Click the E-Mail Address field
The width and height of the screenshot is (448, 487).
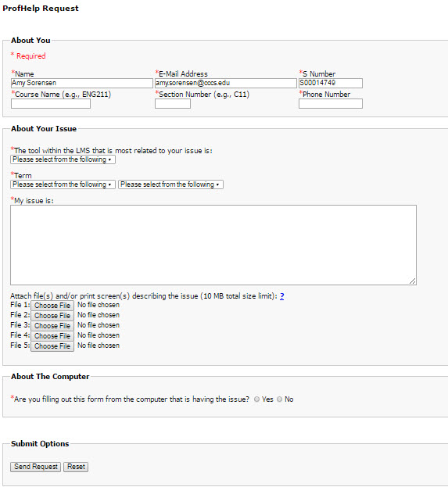coord(226,83)
